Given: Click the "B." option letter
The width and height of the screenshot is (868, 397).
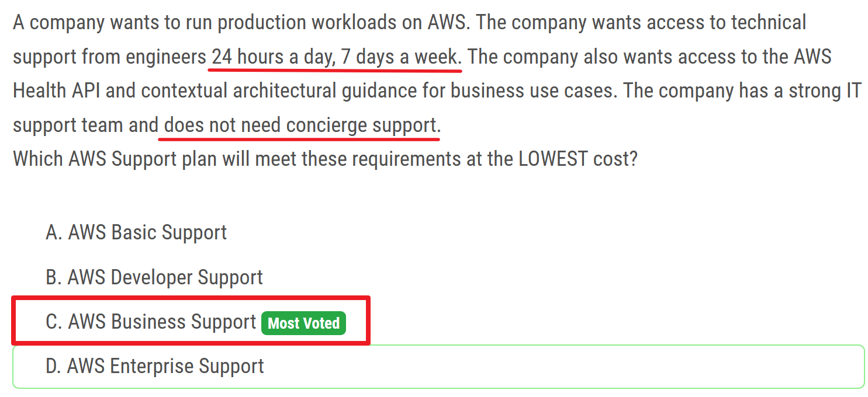Looking at the screenshot, I should [54, 277].
